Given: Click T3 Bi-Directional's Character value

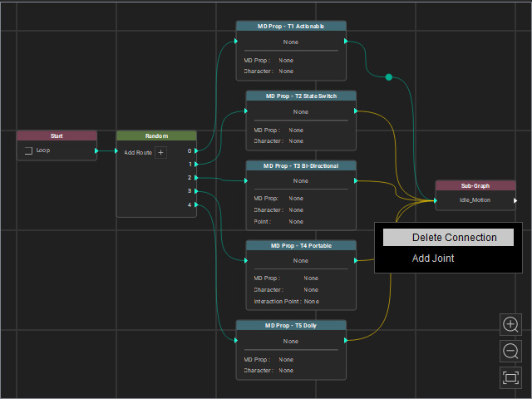Looking at the screenshot, I should click(296, 210).
